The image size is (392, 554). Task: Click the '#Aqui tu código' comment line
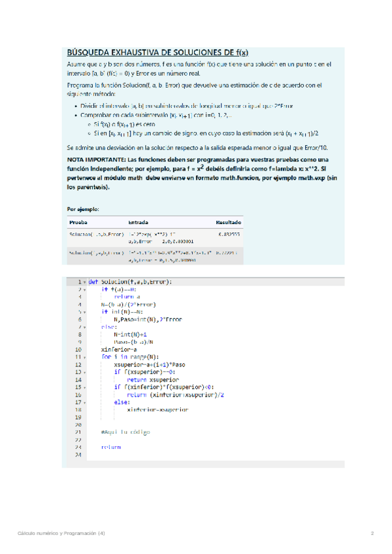pyautogui.click(x=125, y=432)
